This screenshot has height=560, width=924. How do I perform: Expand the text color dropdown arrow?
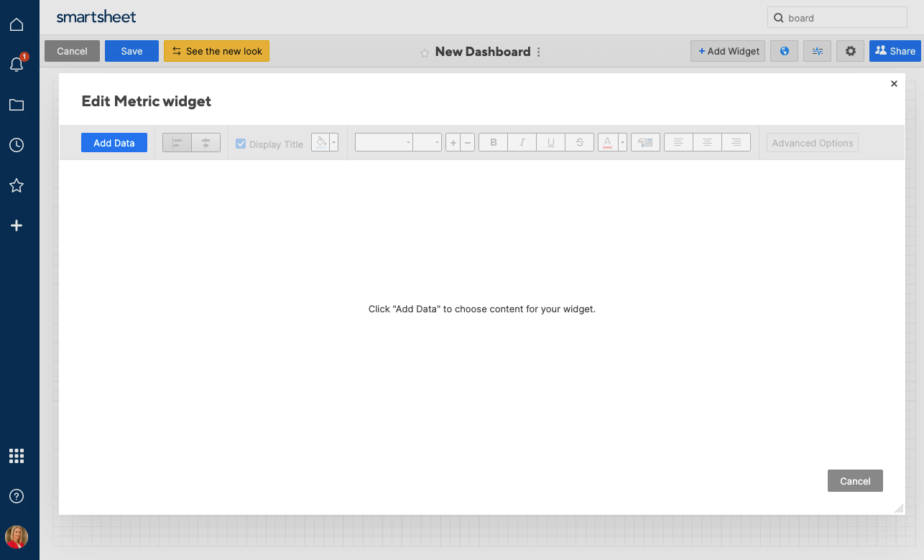click(x=622, y=143)
